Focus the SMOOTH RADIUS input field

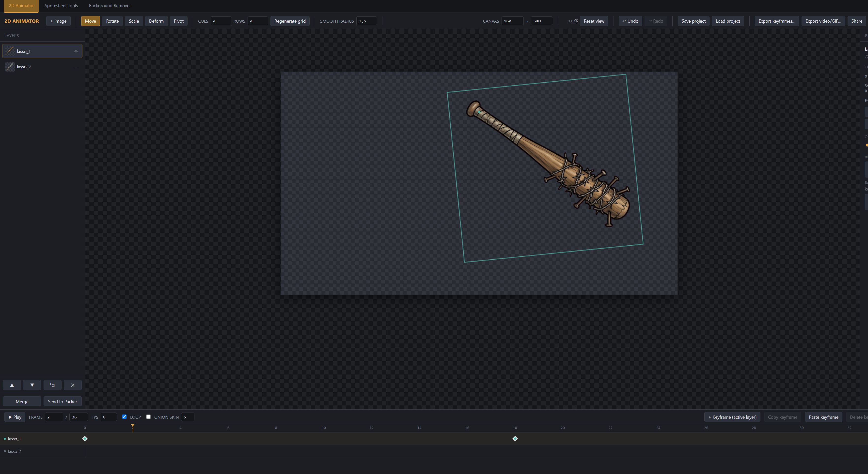tap(367, 21)
